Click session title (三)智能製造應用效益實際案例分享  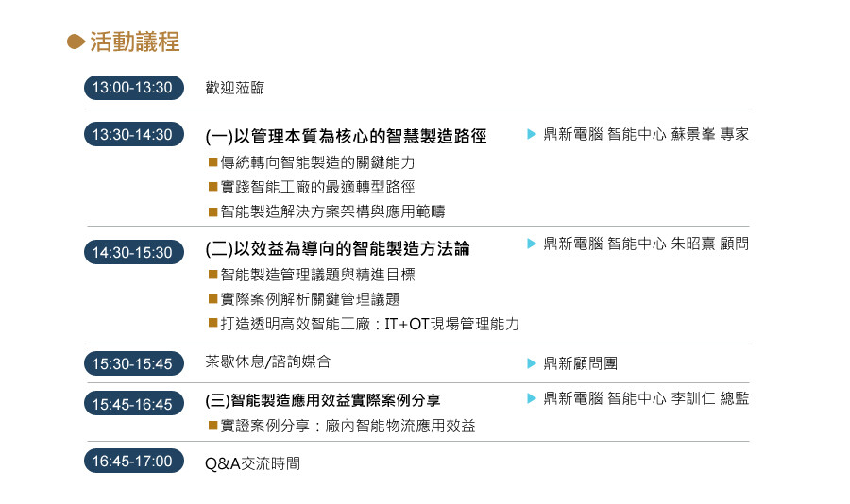(x=323, y=400)
